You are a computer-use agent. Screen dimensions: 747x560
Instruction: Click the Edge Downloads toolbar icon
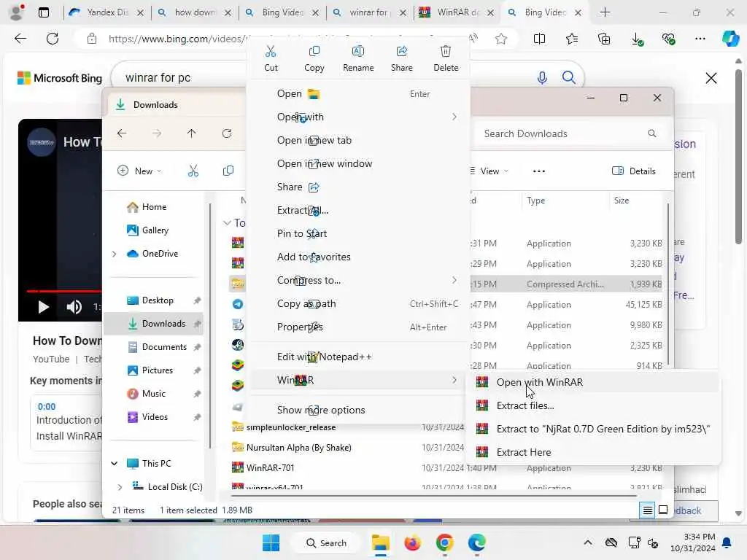(637, 39)
